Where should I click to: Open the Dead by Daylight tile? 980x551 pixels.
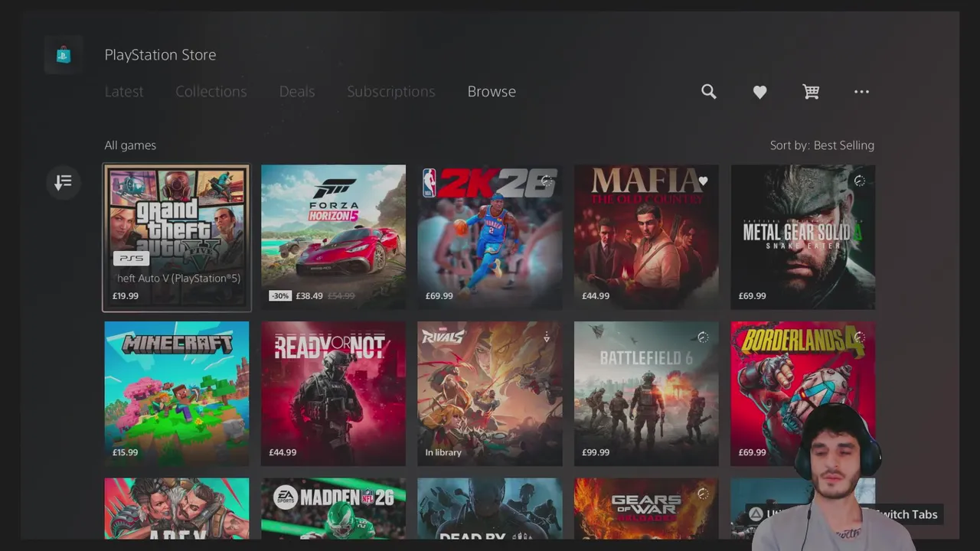pyautogui.click(x=490, y=508)
